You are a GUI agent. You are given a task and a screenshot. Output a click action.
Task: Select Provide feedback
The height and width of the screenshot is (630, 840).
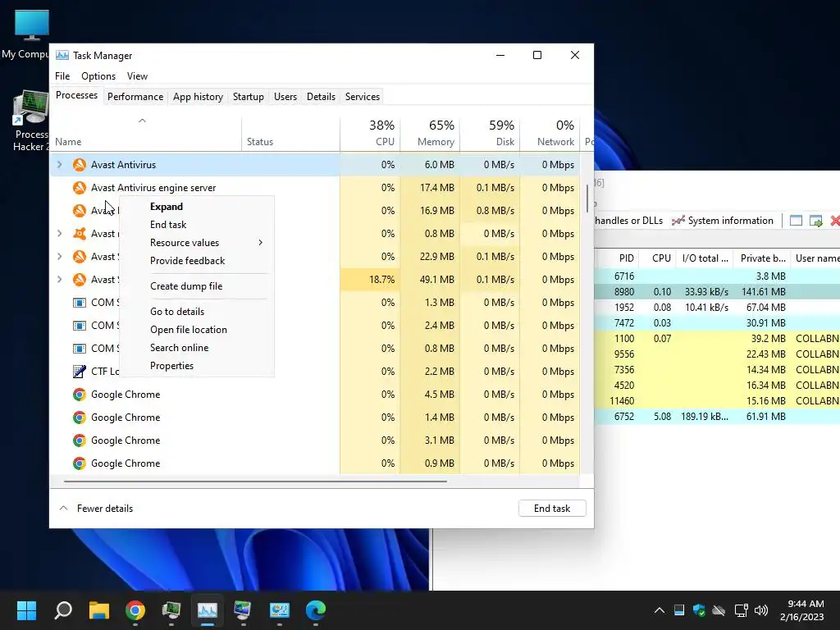coord(197,261)
